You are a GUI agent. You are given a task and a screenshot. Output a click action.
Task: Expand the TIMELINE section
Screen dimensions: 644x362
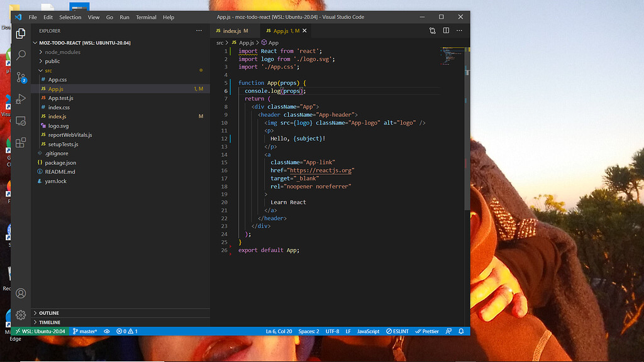(x=50, y=322)
